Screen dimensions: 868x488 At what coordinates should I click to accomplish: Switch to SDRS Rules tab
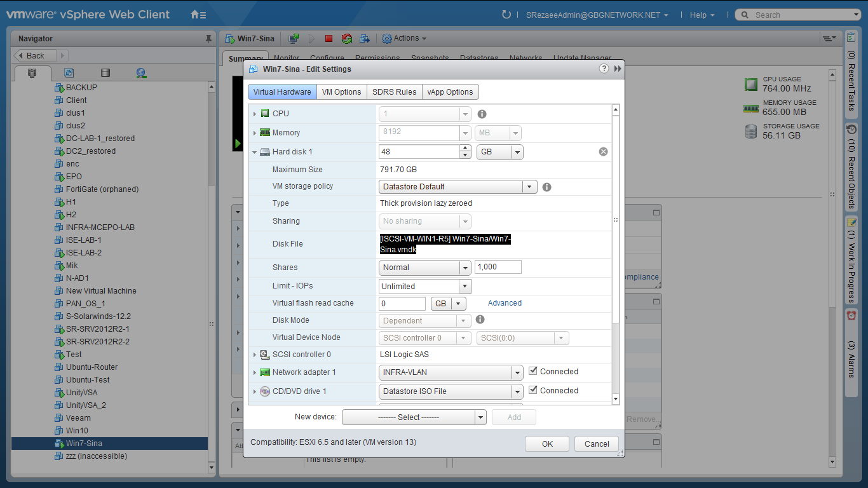pyautogui.click(x=395, y=92)
